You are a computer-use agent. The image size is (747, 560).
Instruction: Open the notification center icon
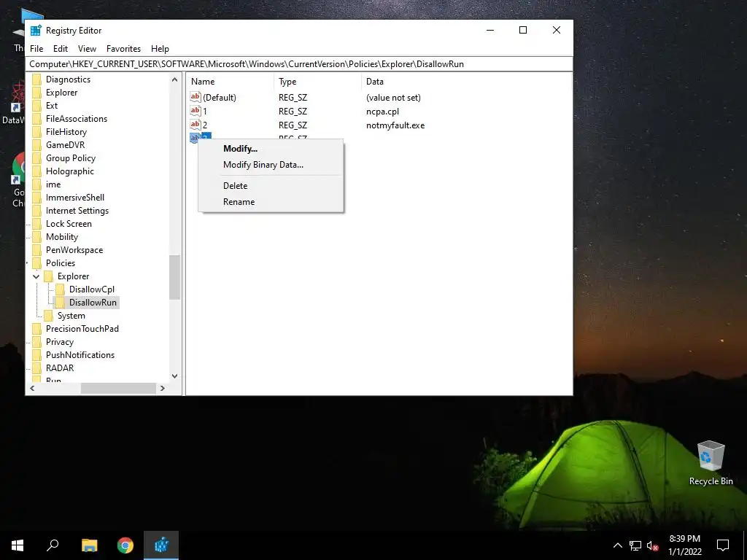pyautogui.click(x=723, y=545)
